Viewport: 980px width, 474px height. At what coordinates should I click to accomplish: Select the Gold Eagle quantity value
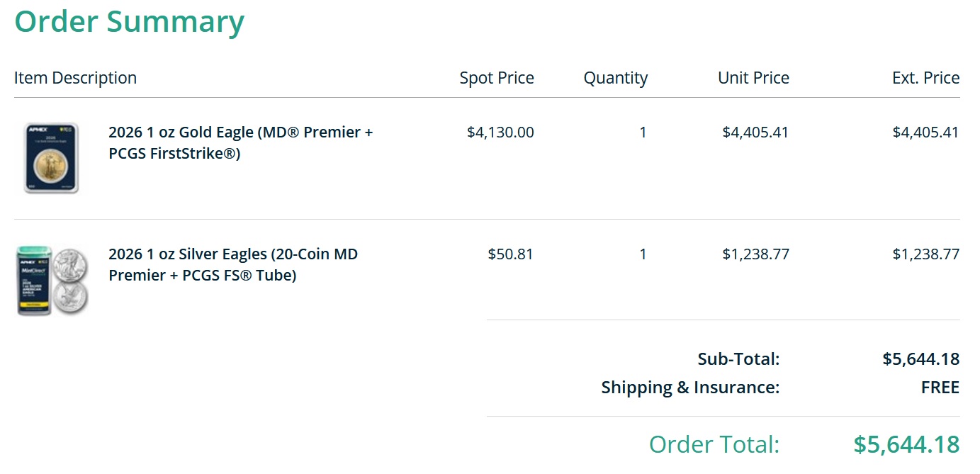[643, 132]
